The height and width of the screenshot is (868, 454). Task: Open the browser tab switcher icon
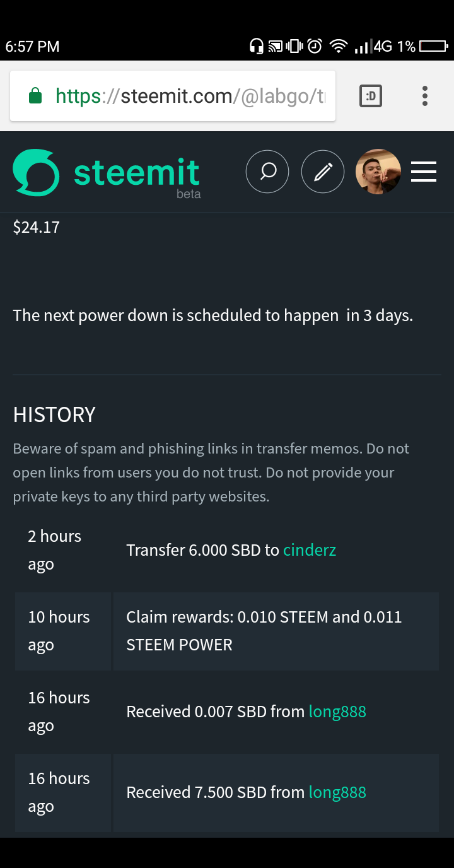click(371, 96)
